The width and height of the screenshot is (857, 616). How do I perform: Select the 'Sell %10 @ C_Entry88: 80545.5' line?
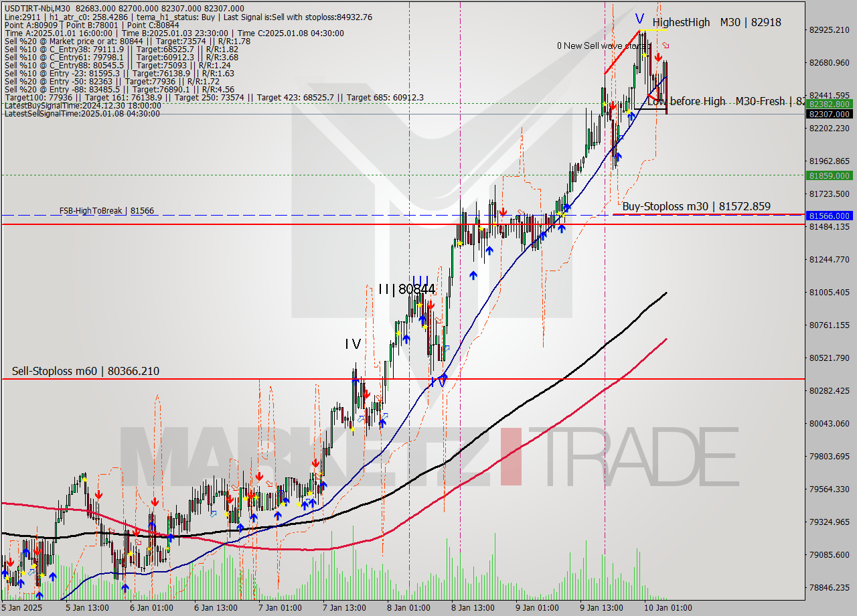(117, 66)
